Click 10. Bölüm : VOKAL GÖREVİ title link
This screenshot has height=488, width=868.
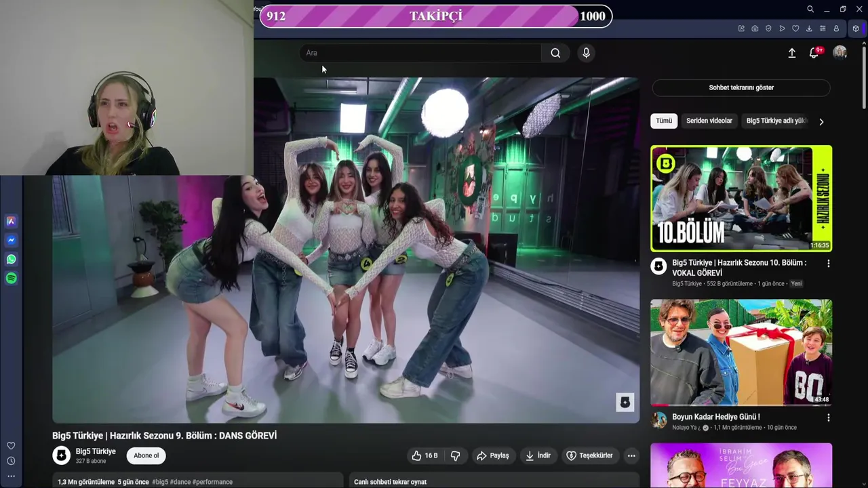click(x=739, y=268)
